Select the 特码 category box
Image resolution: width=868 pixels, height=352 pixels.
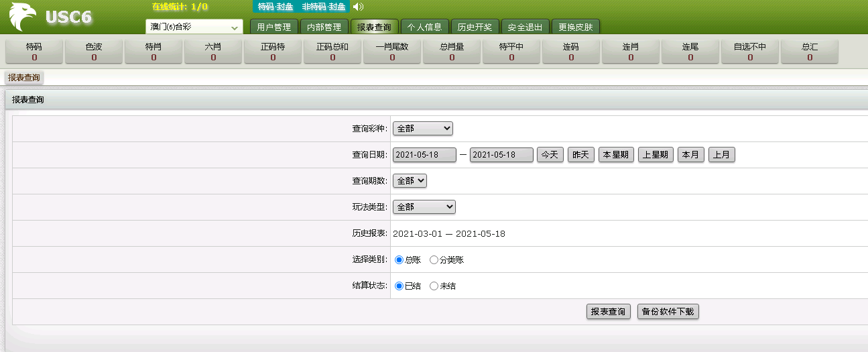34,52
